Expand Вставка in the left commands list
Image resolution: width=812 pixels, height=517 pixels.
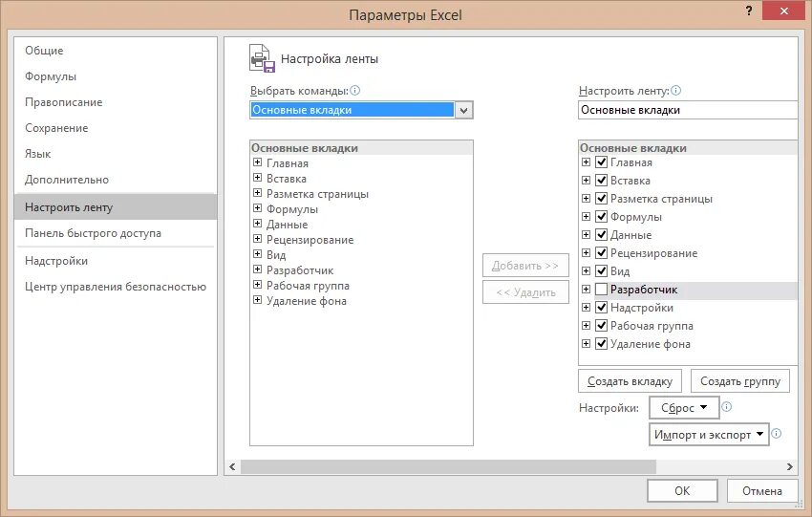[x=257, y=178]
